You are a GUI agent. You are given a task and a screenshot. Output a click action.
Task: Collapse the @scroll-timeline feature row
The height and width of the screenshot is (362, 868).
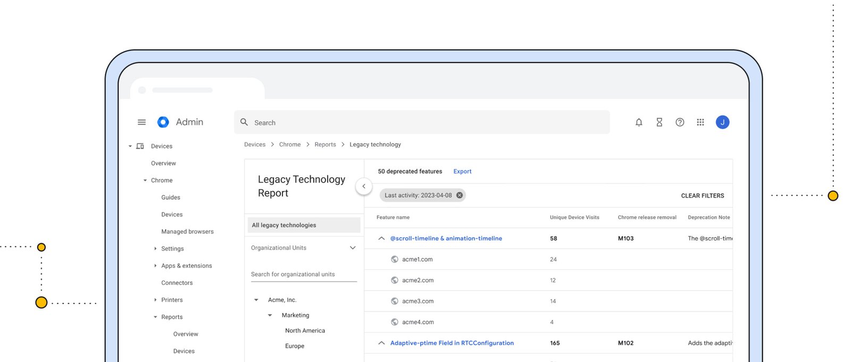click(381, 238)
